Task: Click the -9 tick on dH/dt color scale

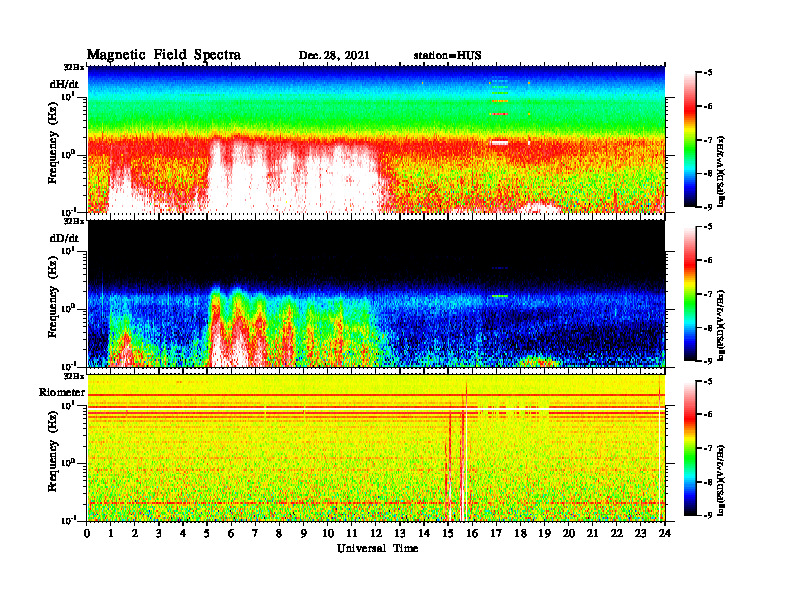Action: coord(706,207)
